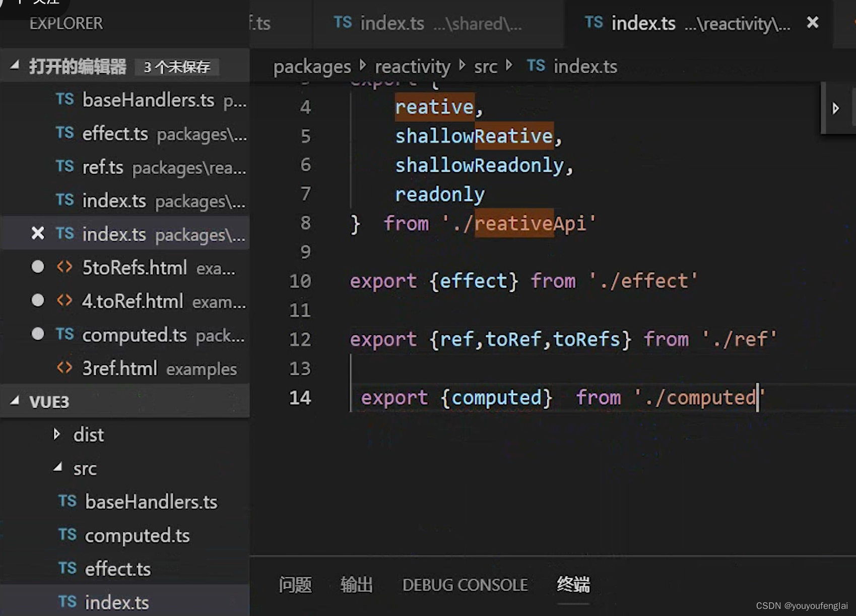Click src in the breadcrumb
Viewport: 856px width, 616px height.
[486, 66]
